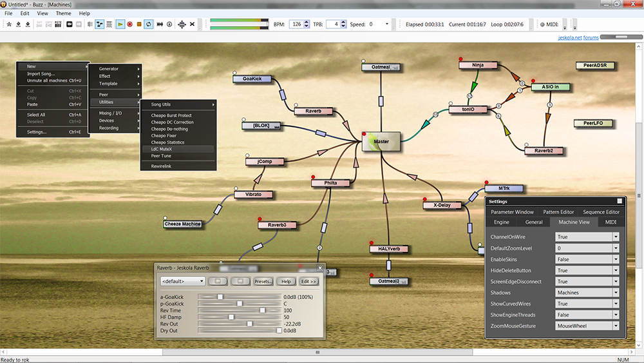
Task: Click the Presets... button in Raverb window
Action: 263,281
